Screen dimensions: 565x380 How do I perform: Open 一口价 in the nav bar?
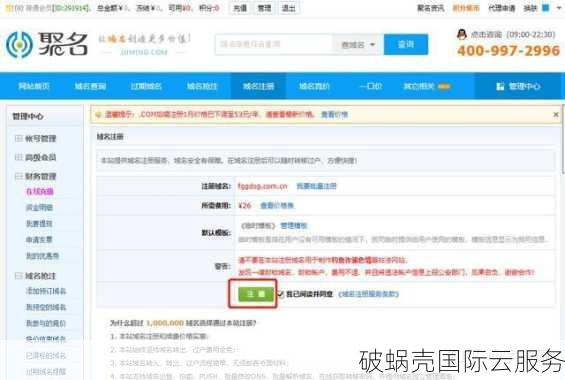(x=370, y=86)
